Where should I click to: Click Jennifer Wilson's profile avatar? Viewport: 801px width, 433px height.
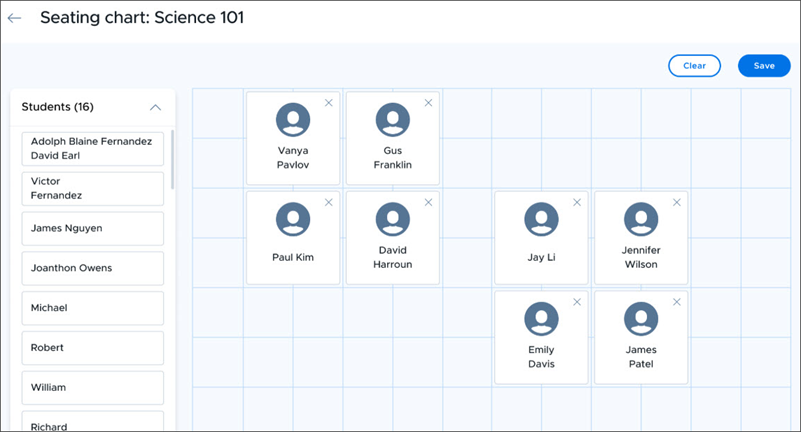click(641, 220)
